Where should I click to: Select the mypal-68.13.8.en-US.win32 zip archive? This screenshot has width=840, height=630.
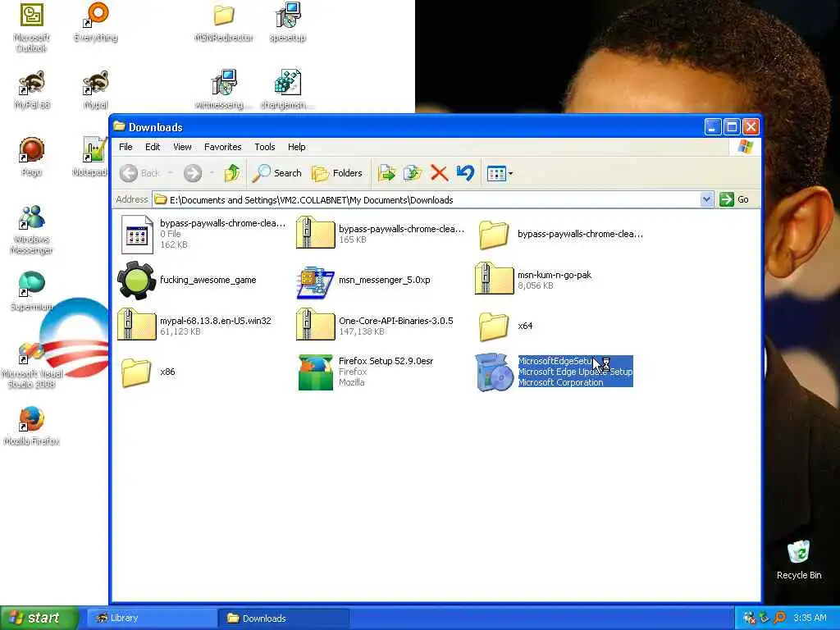[137, 325]
